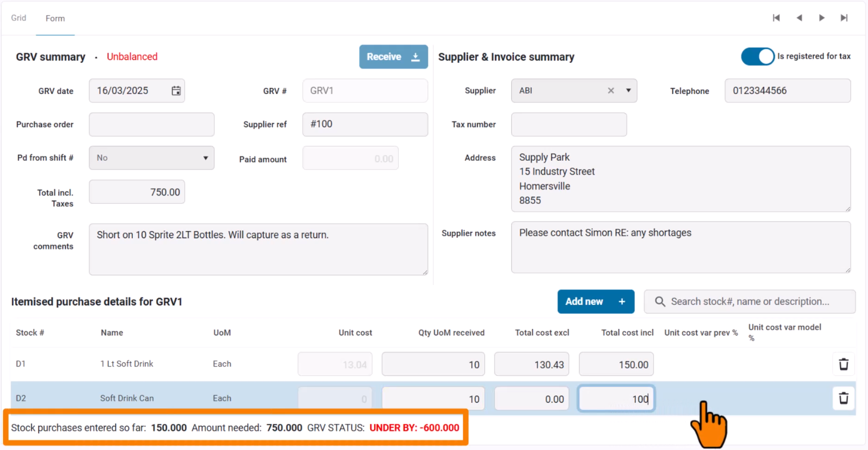Delete the 1 Lt Soft Drink row

coord(843,364)
